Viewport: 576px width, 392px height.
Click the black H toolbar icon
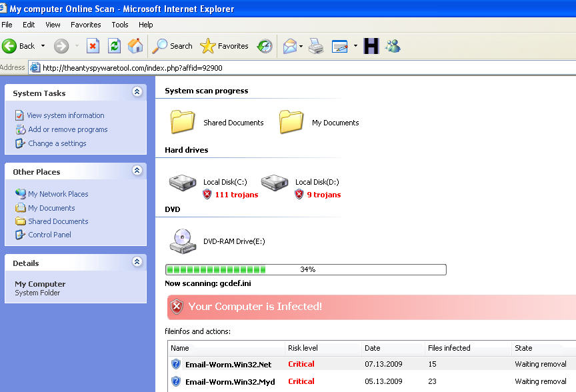[x=371, y=46]
